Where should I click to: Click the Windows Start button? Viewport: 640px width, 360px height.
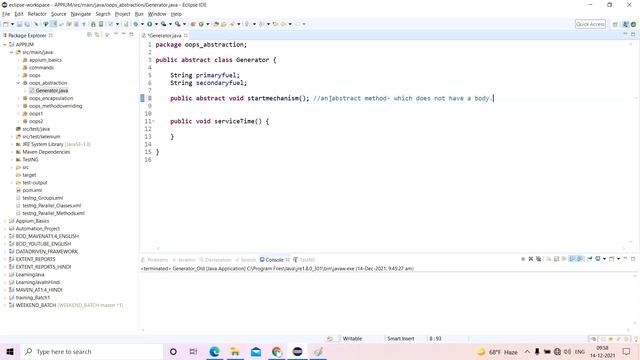pos(10,351)
